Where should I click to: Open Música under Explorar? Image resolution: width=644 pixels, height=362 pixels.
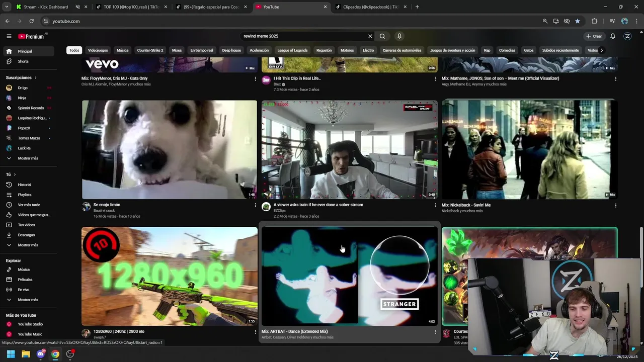[x=28, y=269]
